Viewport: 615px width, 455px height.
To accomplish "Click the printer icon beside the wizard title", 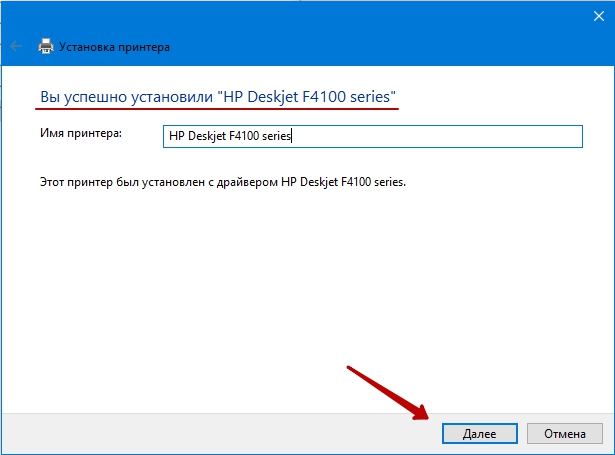I will [46, 46].
